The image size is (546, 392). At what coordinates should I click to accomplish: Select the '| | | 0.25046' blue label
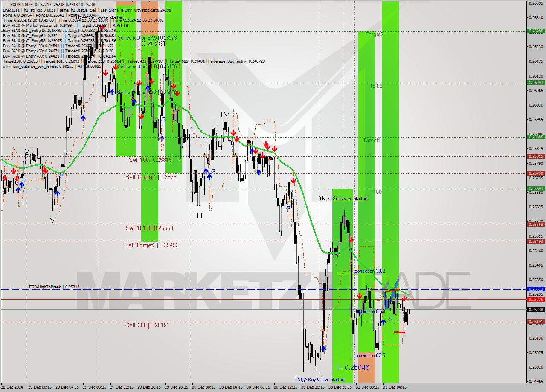pyautogui.click(x=351, y=367)
